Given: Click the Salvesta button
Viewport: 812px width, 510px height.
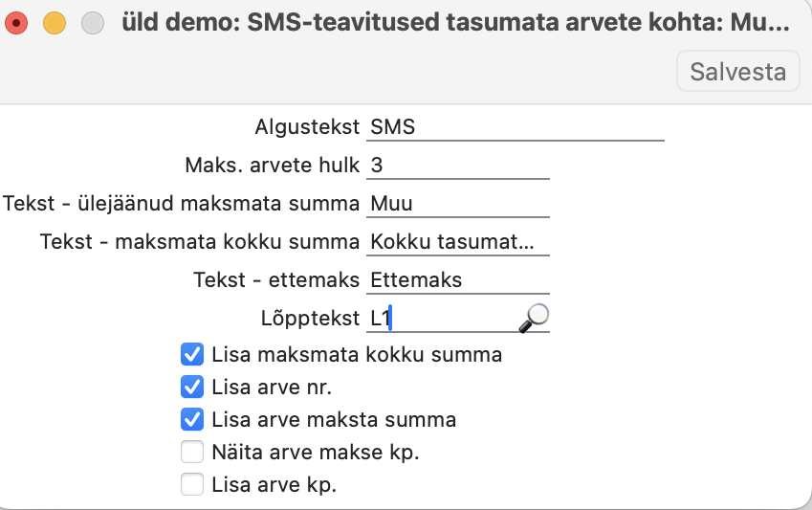Looking at the screenshot, I should click(737, 72).
